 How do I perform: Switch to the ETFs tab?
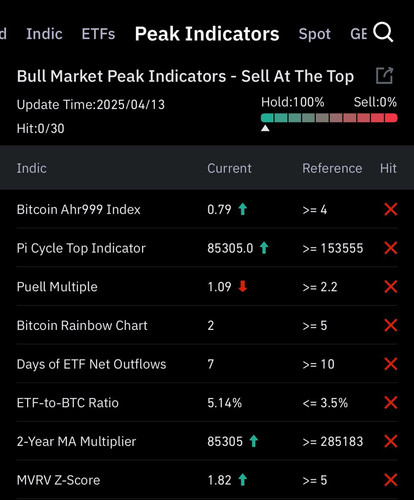point(98,34)
